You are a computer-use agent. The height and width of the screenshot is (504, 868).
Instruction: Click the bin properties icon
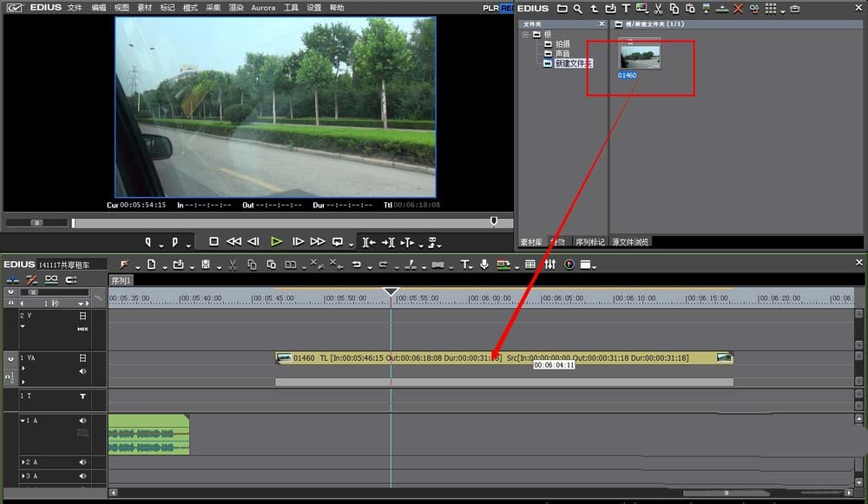754,9
